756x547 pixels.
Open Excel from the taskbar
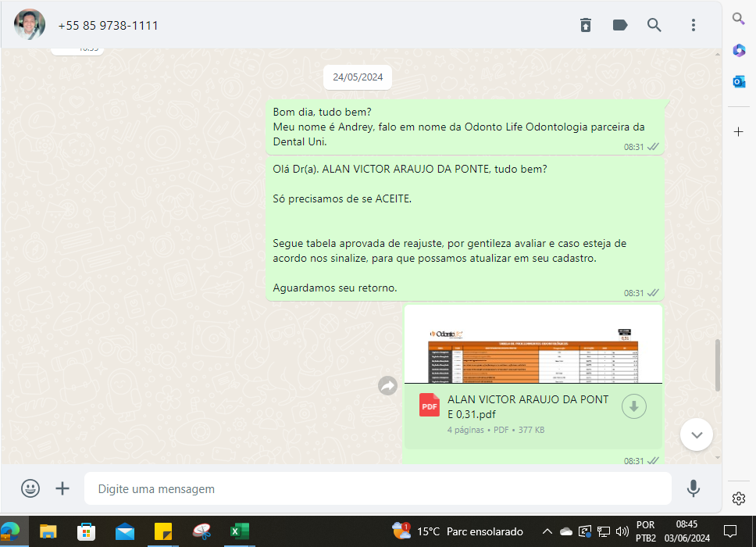click(239, 531)
